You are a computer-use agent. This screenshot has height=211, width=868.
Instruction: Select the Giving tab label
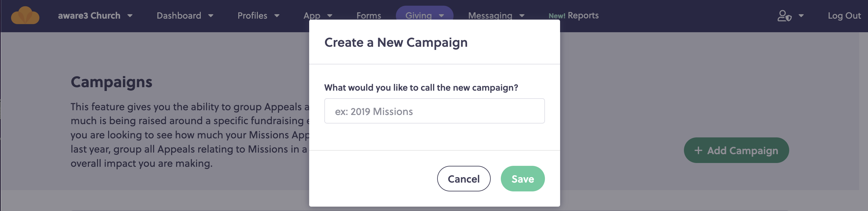tap(418, 15)
